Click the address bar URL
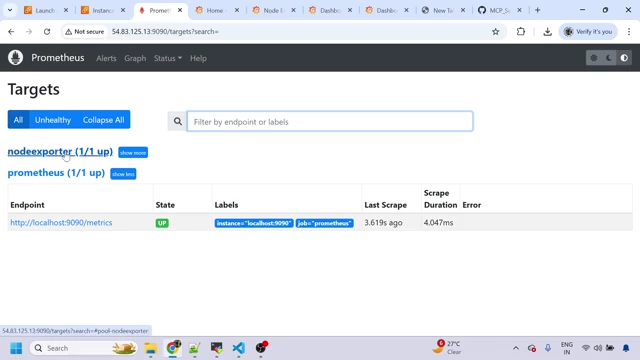The image size is (640, 360). coord(165,31)
